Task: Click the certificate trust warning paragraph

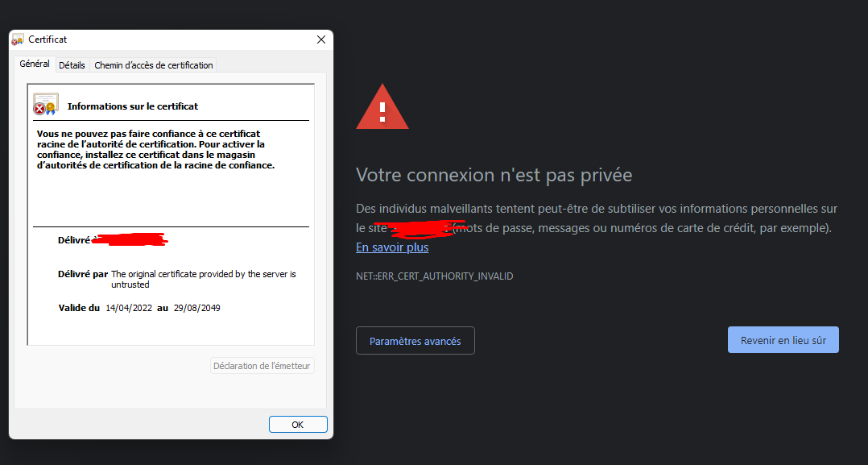Action: 156,149
